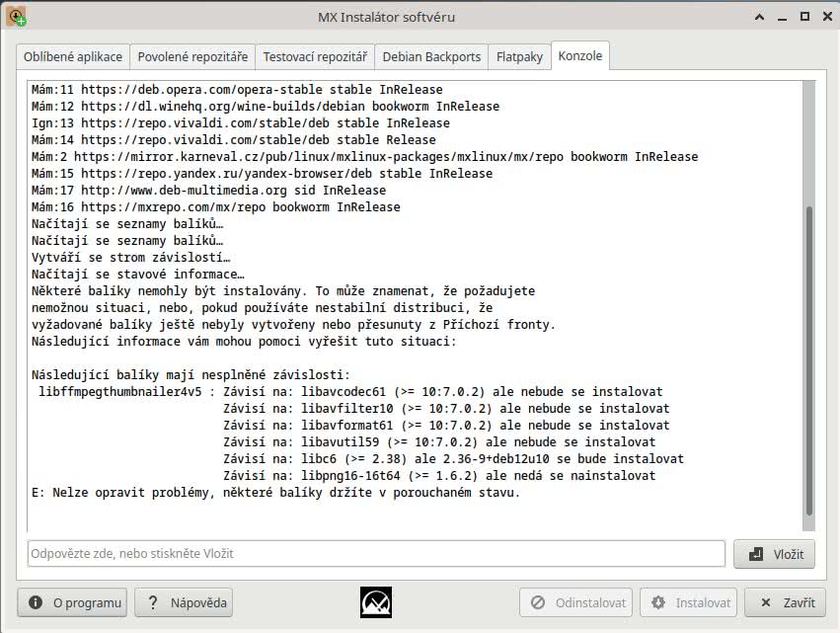Minimize the MX Instalátor window
Screen dimensions: 840x633
(x=782, y=18)
